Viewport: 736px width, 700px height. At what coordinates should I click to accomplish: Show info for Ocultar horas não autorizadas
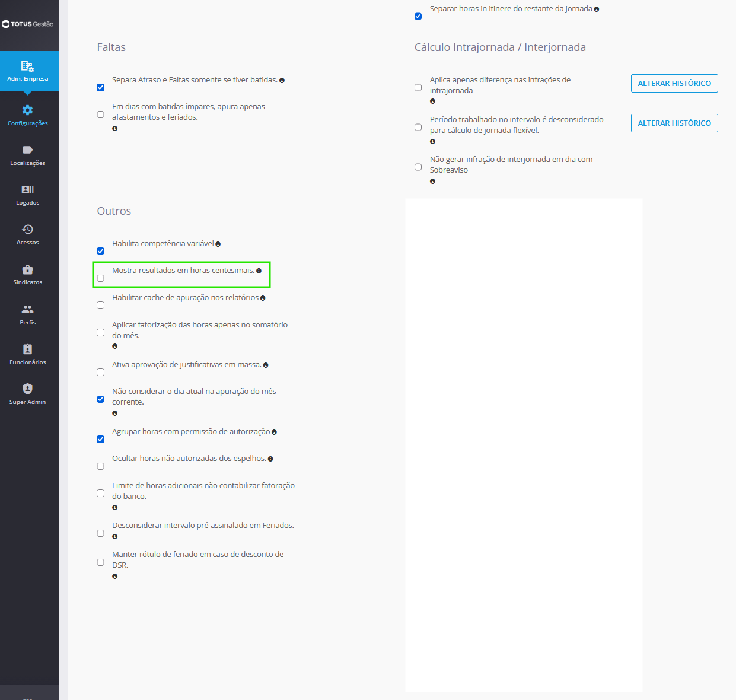tap(270, 459)
